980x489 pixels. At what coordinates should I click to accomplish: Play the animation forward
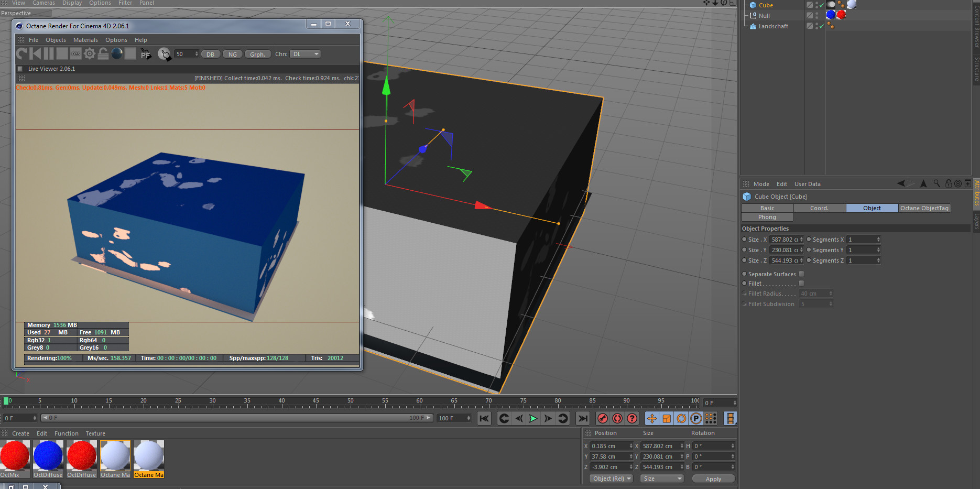click(x=533, y=418)
